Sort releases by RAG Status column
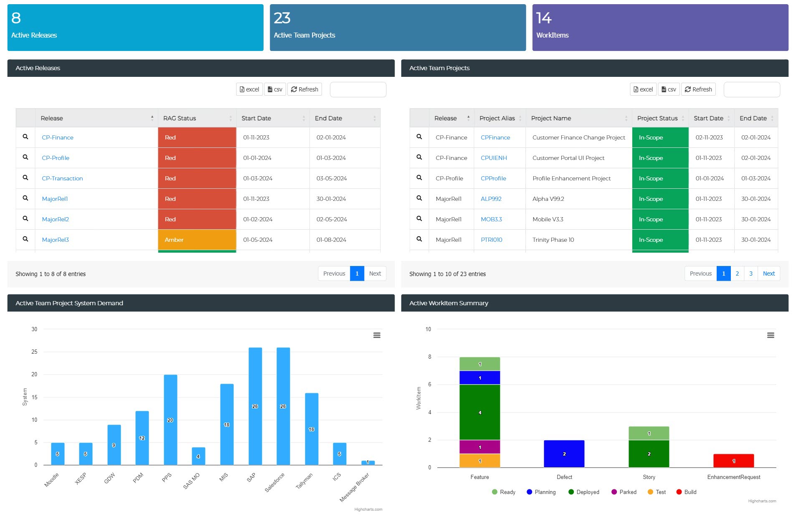Image resolution: width=796 pixels, height=532 pixels. click(x=197, y=118)
